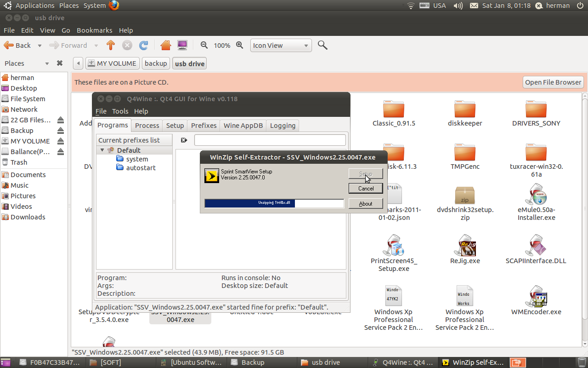Screen dimensions: 588x368
Task: Collapse the Default prefix tree node
Action: point(102,150)
